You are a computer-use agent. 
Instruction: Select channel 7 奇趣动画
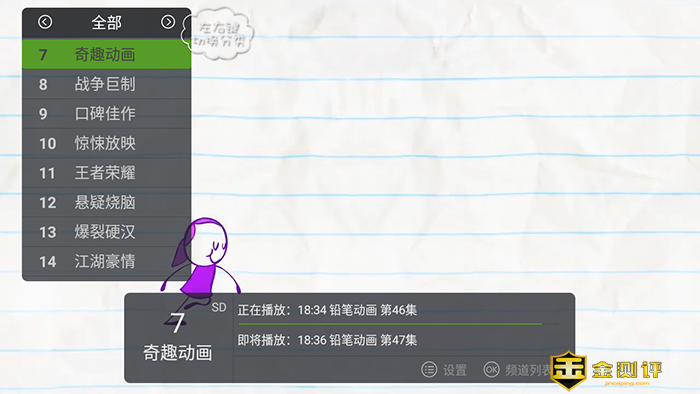(x=107, y=54)
